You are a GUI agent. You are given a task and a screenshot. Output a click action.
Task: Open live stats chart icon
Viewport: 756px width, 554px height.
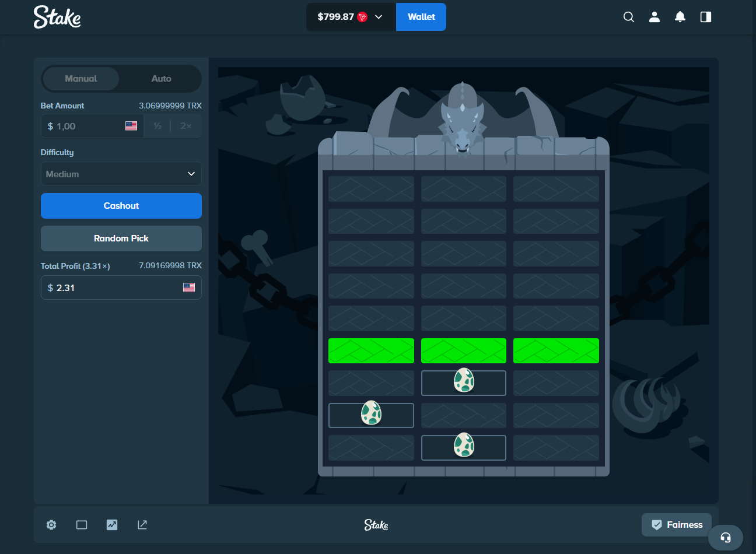(x=112, y=525)
